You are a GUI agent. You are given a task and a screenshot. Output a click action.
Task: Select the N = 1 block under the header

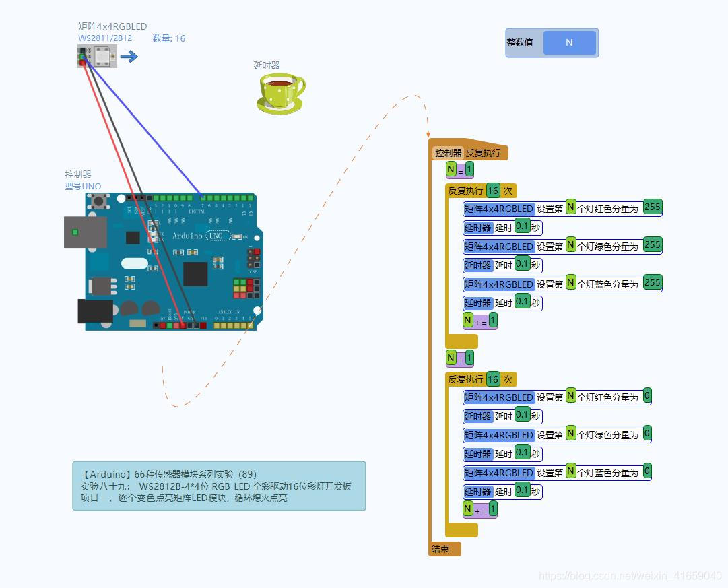point(460,170)
